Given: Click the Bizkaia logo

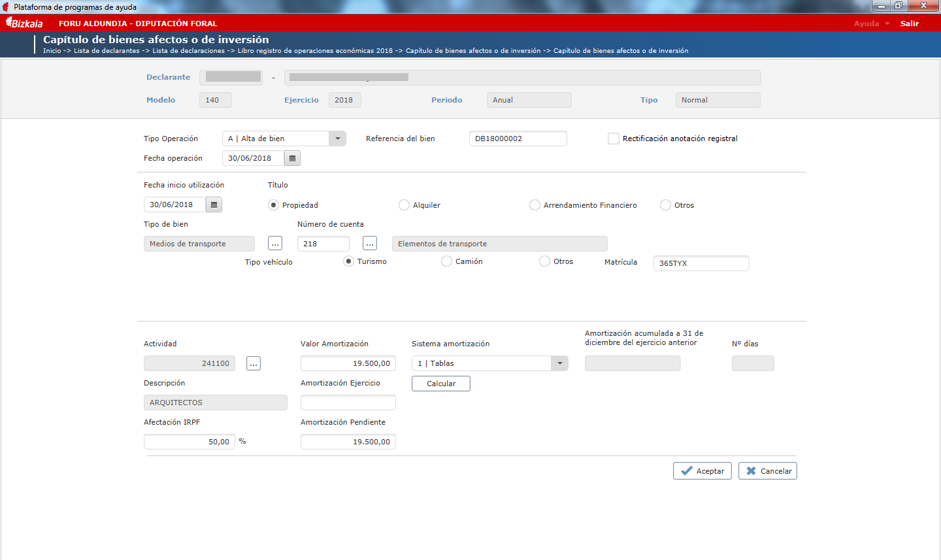Looking at the screenshot, I should (x=24, y=23).
